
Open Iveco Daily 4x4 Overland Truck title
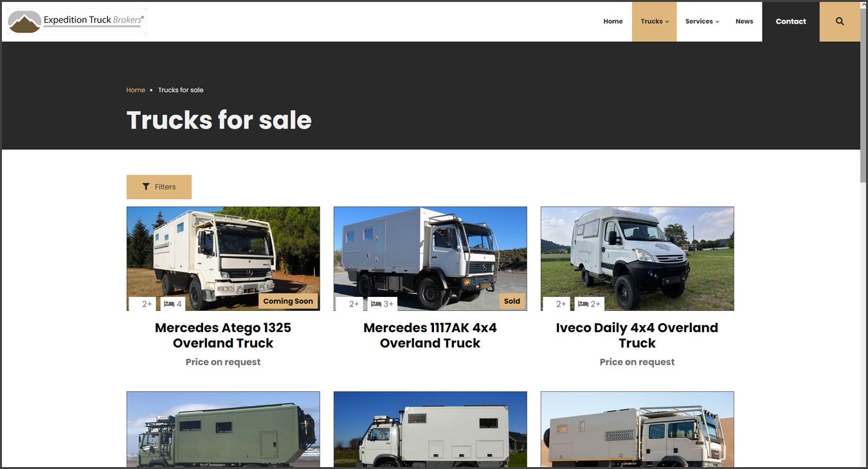[637, 335]
